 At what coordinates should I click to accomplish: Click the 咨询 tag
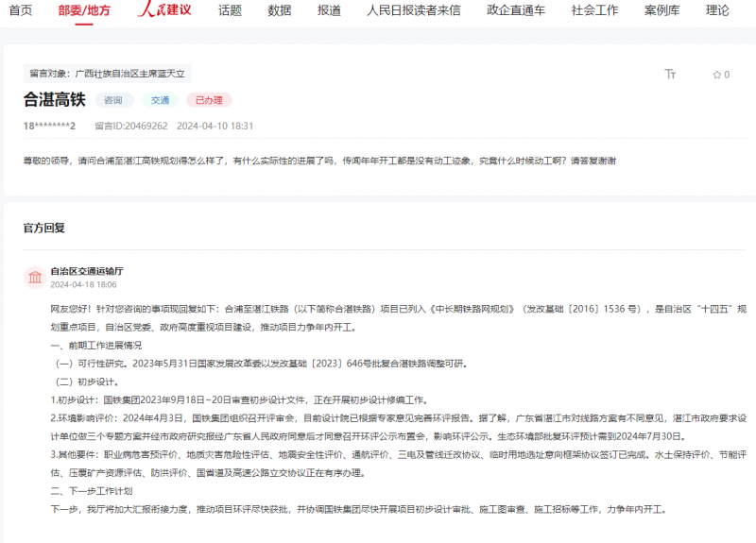113,100
